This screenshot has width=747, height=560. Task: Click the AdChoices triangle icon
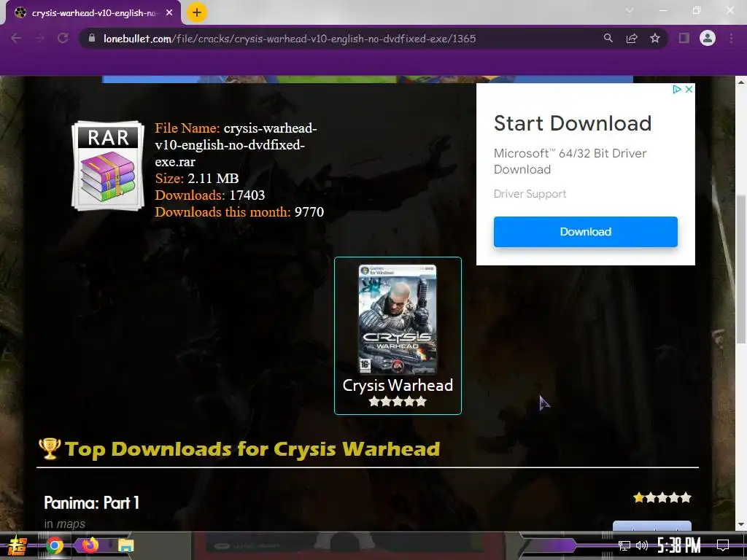tap(676, 90)
